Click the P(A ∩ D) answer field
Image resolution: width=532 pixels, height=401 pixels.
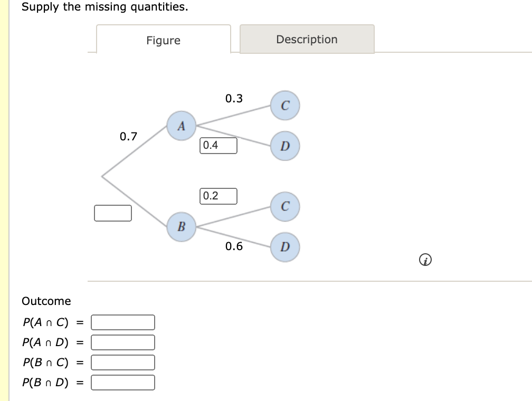[x=122, y=342]
